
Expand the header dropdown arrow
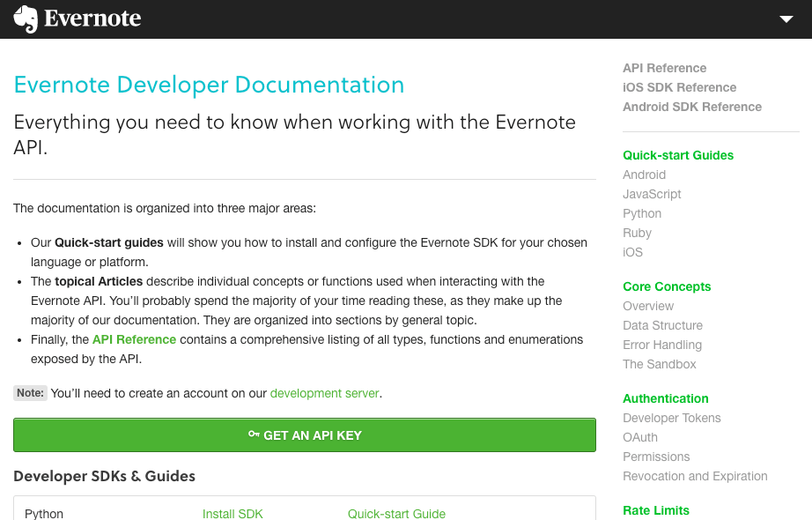tap(786, 19)
